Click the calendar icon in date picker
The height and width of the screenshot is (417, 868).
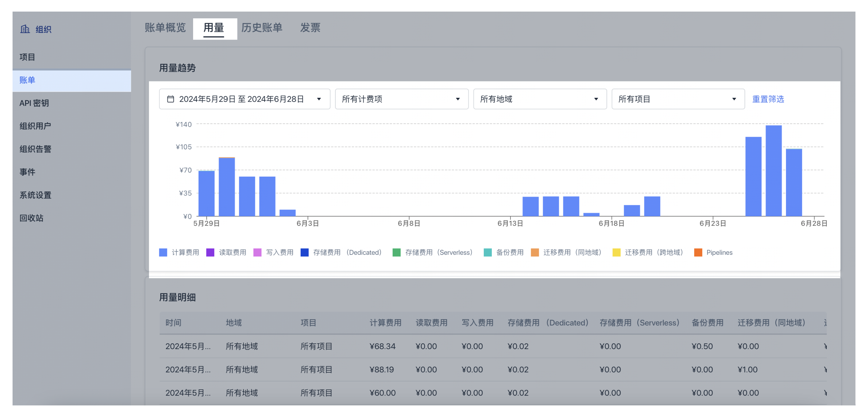click(171, 99)
